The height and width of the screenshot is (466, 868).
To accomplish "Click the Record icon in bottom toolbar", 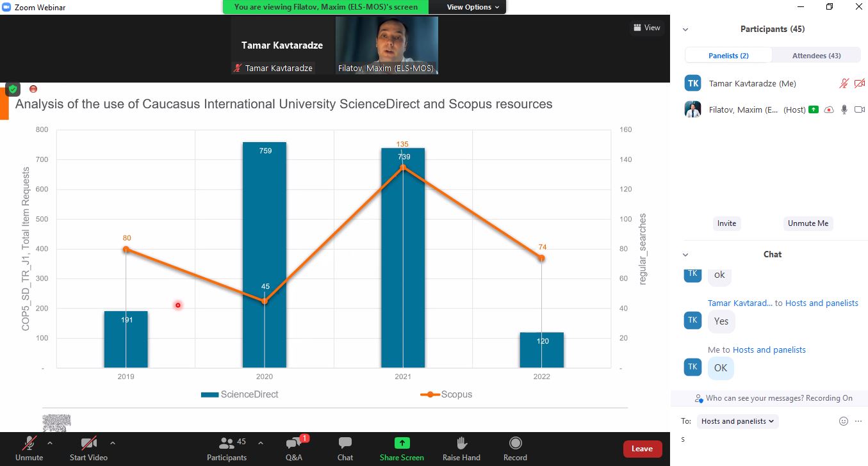I will click(x=515, y=443).
